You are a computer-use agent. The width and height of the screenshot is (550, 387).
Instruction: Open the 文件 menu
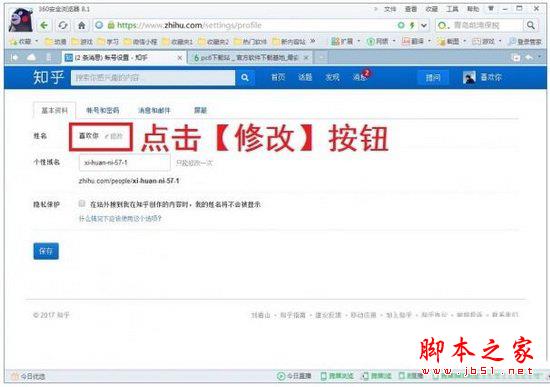390,9
